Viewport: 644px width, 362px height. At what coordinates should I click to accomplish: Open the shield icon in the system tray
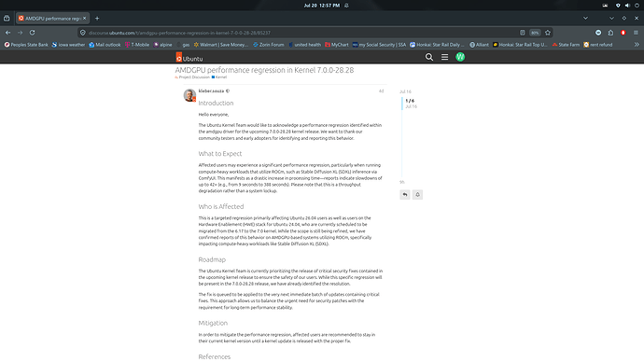(618, 6)
